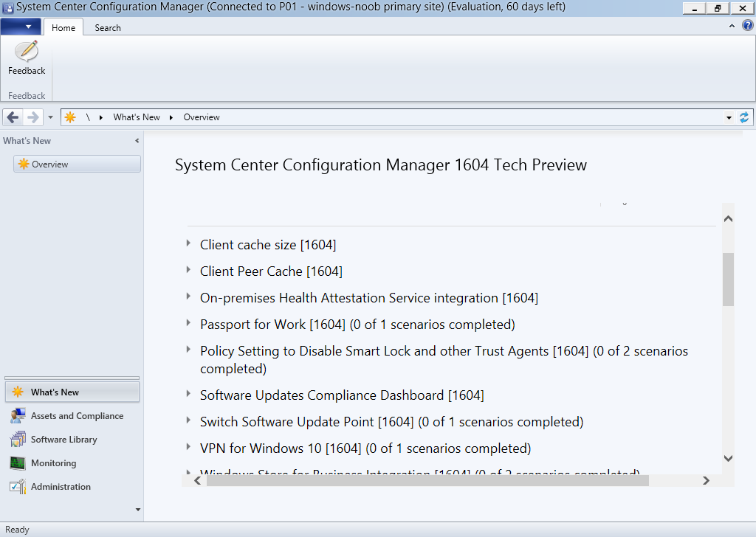Click the Ready status bar text

point(18,530)
